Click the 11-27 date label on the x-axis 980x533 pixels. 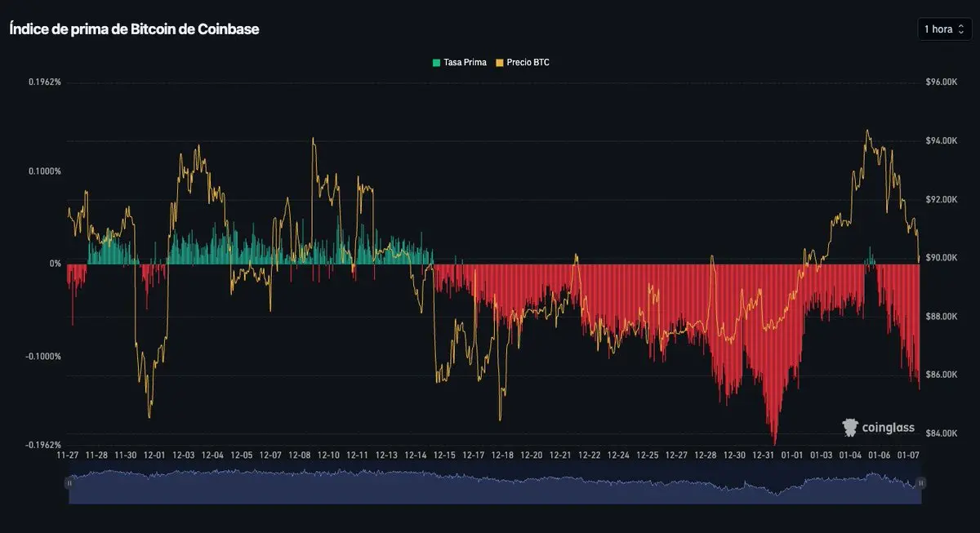click(x=68, y=455)
